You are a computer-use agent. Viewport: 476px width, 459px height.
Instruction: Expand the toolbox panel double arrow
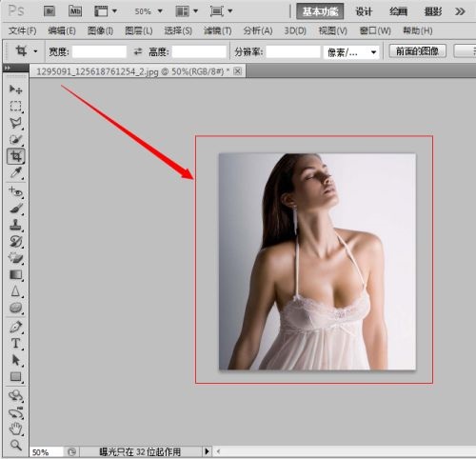click(x=8, y=68)
